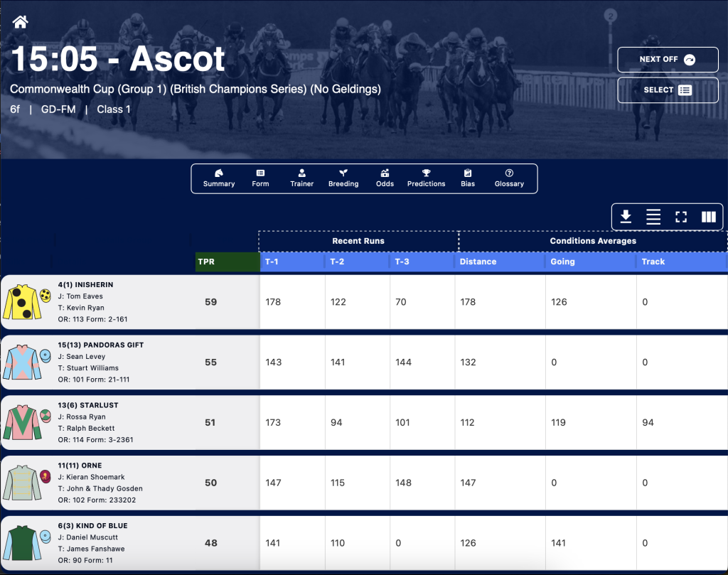Select the Inisherin runner row
The height and width of the screenshot is (575, 728).
point(364,302)
